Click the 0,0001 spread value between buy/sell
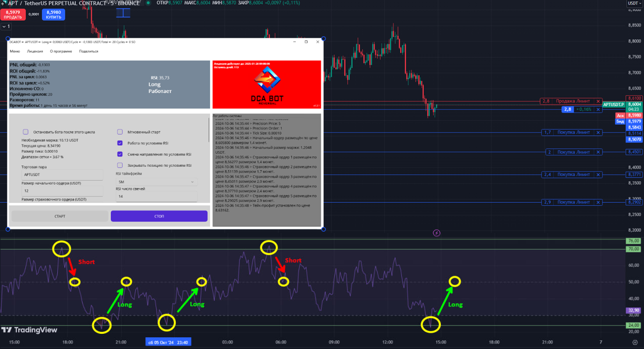644x349 pixels. (x=34, y=14)
